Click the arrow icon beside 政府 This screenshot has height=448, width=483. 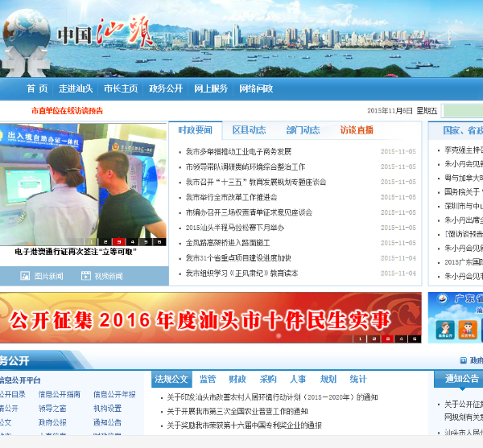pyautogui.click(x=463, y=360)
